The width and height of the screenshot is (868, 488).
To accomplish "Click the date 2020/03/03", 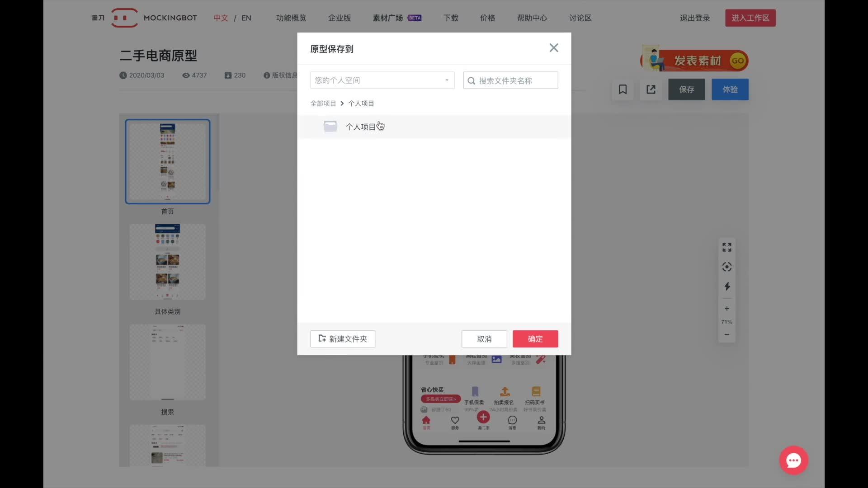I will [142, 75].
